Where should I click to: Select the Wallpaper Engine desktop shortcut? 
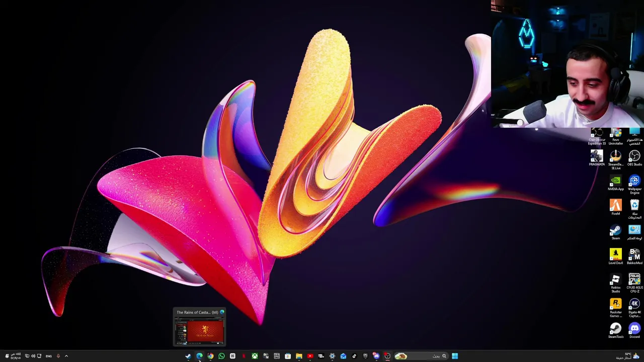click(x=634, y=185)
